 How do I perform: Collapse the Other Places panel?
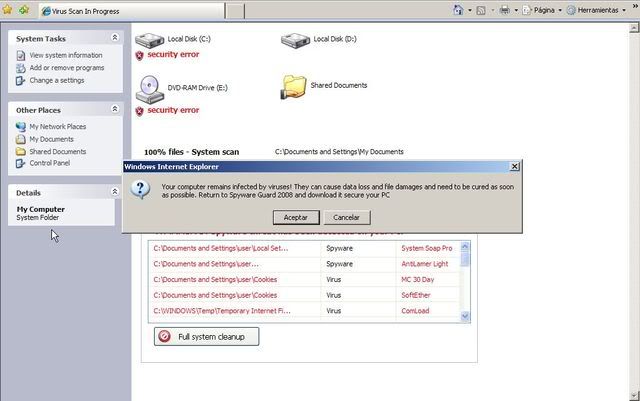tap(115, 109)
